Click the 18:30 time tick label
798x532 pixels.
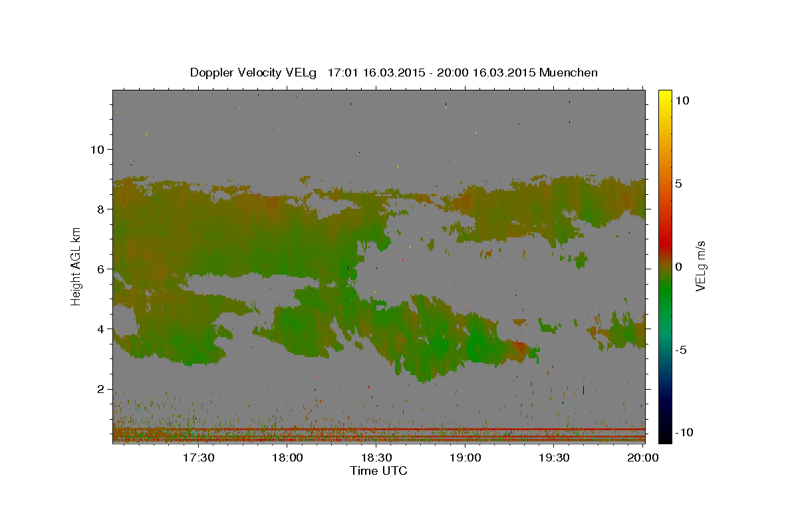click(376, 458)
